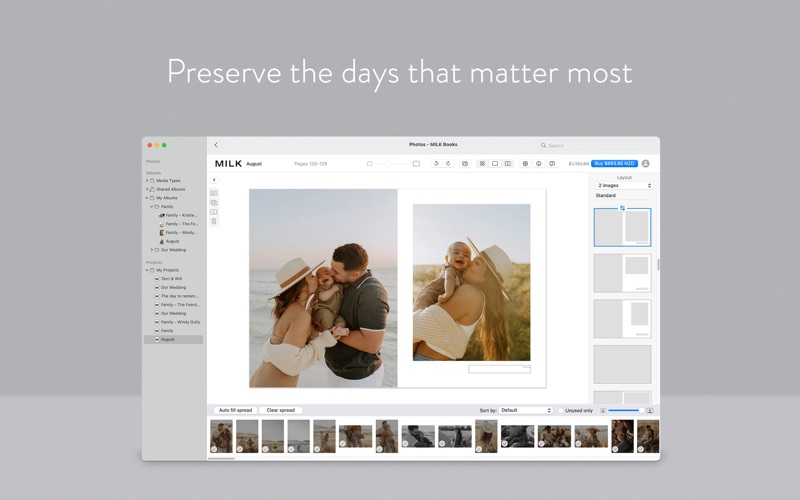The width and height of the screenshot is (800, 500).
Task: Click the trash icon in left strip
Action: (214, 221)
